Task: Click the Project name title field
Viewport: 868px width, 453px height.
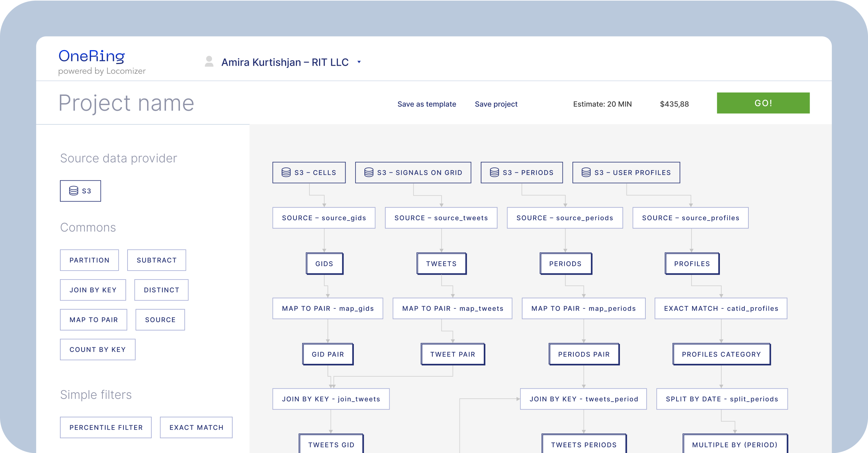Action: coord(126,103)
